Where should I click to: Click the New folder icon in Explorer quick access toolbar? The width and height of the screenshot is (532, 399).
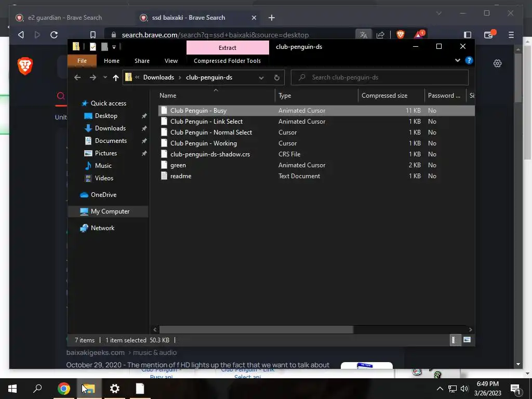pos(104,47)
